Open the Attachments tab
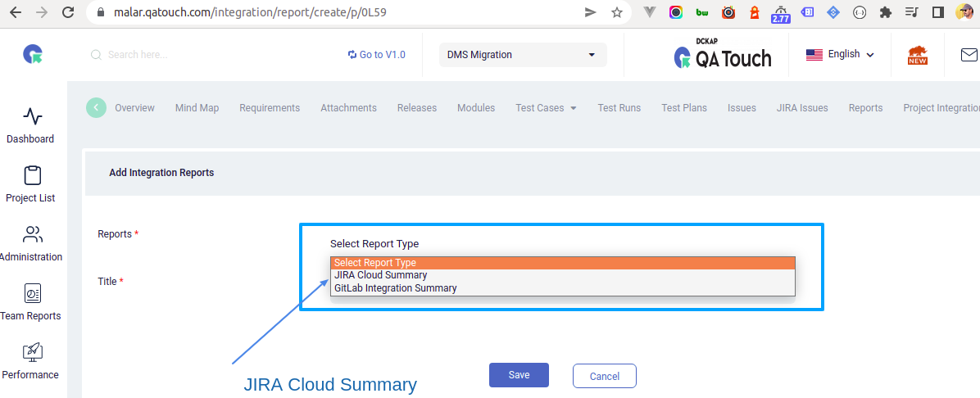 click(349, 108)
